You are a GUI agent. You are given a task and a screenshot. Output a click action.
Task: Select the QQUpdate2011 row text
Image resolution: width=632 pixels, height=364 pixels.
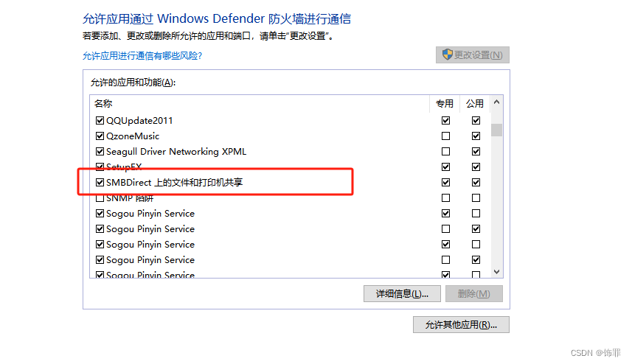click(139, 120)
